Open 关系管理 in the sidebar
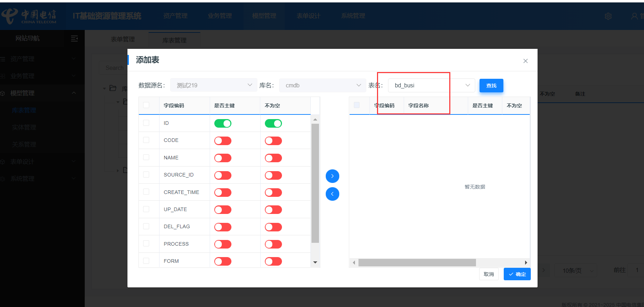Image resolution: width=644 pixels, height=307 pixels. pyautogui.click(x=24, y=144)
